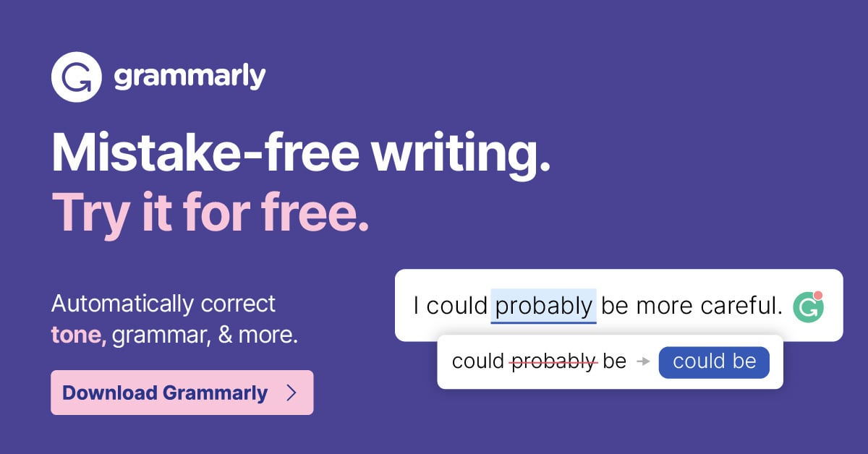Click the grammarly wordmark text
868x454 pixels.
tap(190, 77)
